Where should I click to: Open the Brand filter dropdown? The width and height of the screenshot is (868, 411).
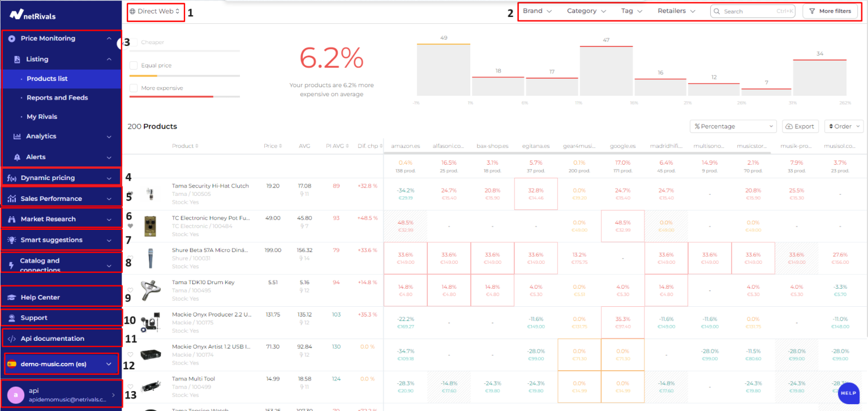[537, 11]
